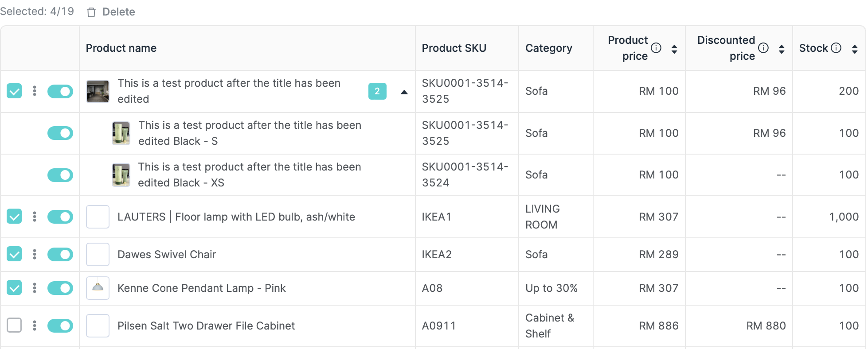Turn off the Kenne Cone Pendant Lamp toggle
Viewport: 868px width, 349px height.
[x=60, y=288]
